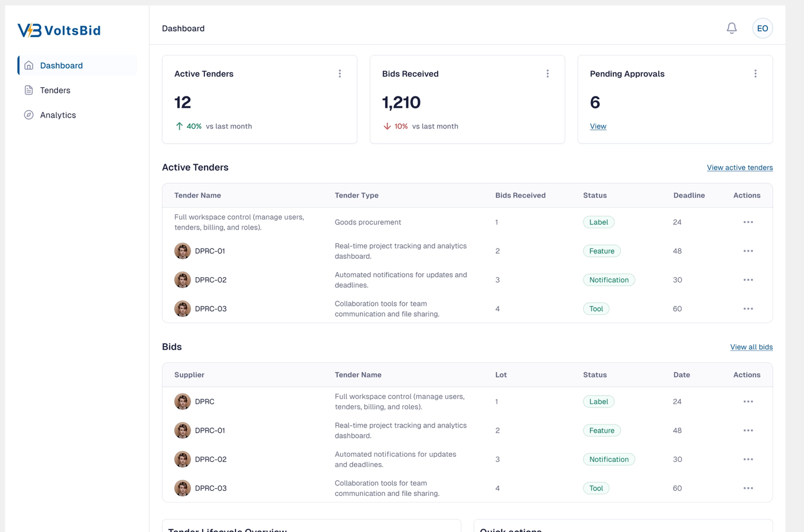Open actions for DPRC-01 in Bids table
The width and height of the screenshot is (804, 532).
pyautogui.click(x=748, y=430)
